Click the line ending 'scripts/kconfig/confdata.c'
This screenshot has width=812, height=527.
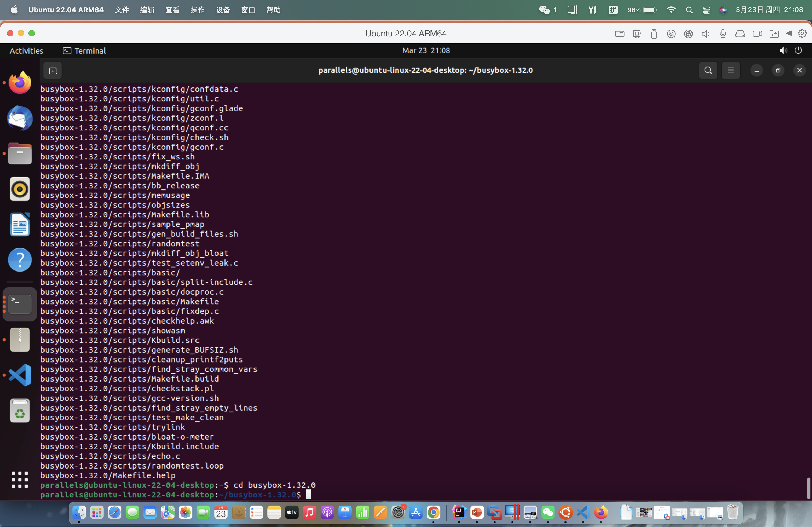coord(139,89)
